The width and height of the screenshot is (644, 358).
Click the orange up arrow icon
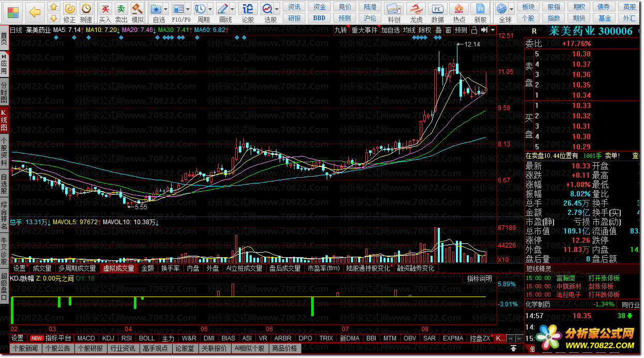53,8
